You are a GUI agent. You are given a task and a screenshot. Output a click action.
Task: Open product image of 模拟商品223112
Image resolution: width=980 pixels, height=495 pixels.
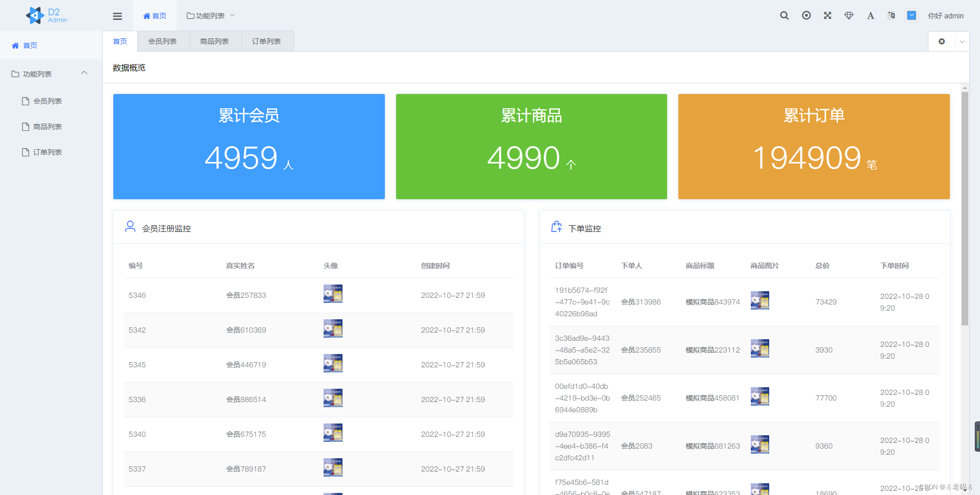click(760, 348)
